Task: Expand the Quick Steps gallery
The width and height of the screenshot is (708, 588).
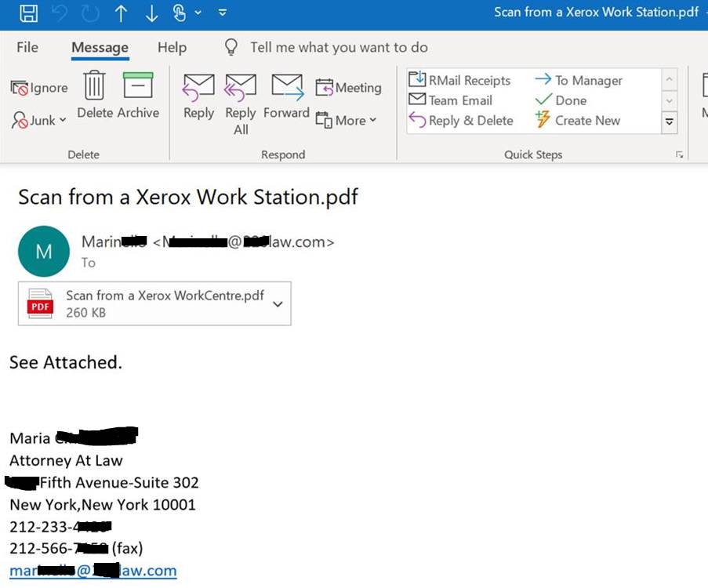Action: click(x=669, y=122)
